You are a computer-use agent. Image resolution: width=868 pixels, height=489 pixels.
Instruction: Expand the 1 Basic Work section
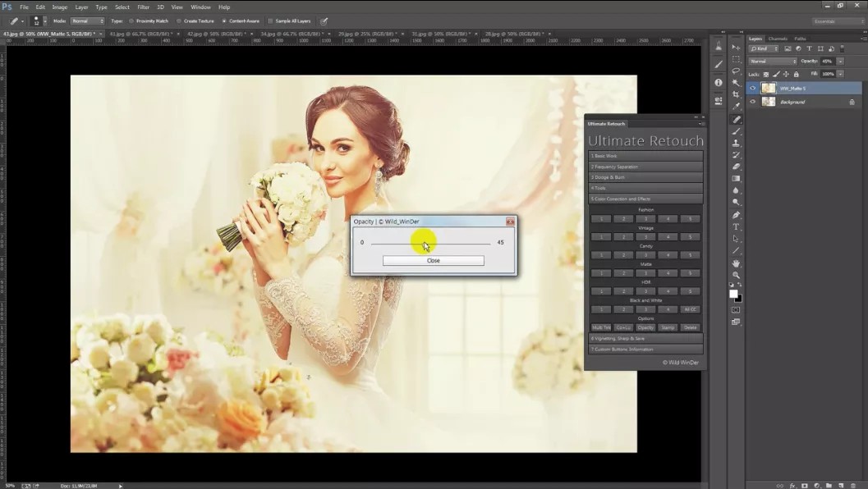click(645, 155)
